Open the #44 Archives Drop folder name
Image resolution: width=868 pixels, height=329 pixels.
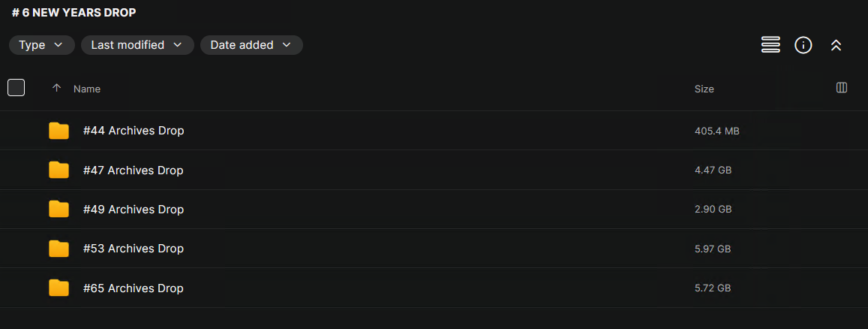pos(134,131)
